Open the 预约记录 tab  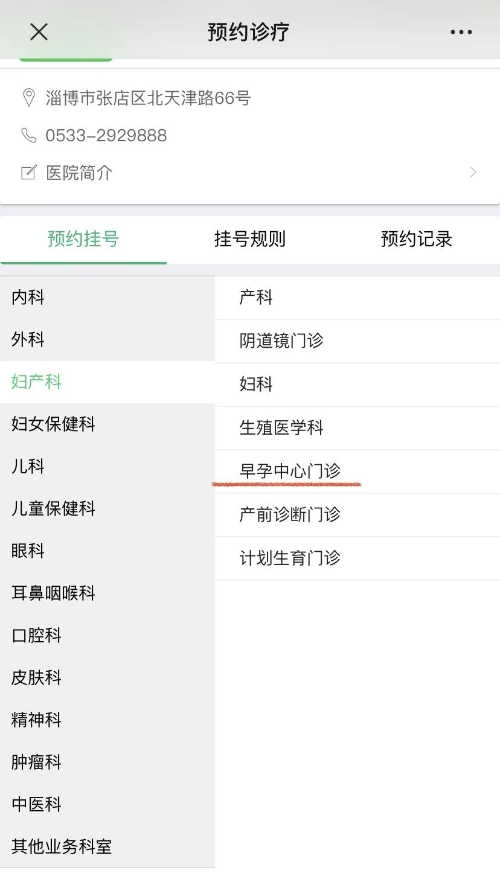click(416, 239)
